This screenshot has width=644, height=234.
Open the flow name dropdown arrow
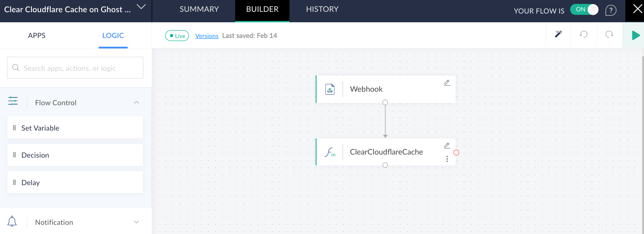(x=140, y=7)
